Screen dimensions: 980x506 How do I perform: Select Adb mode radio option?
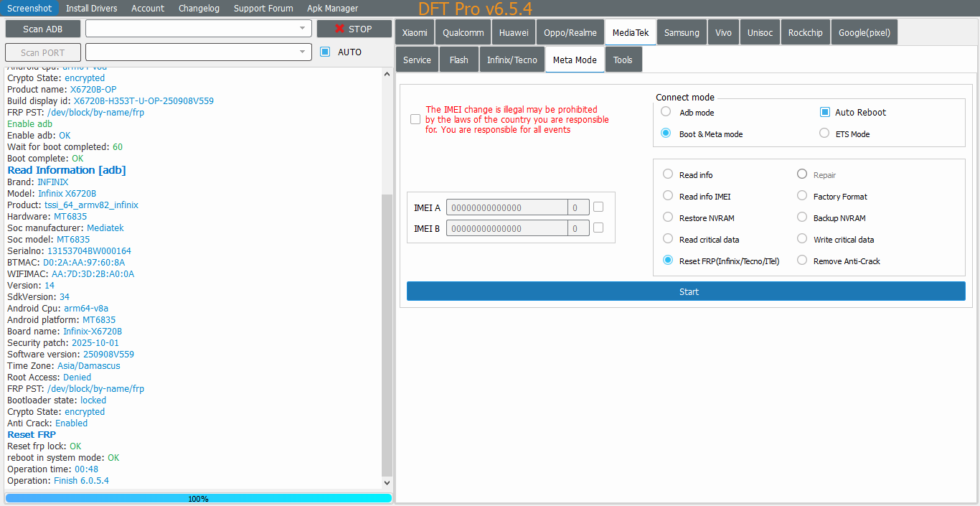click(666, 112)
